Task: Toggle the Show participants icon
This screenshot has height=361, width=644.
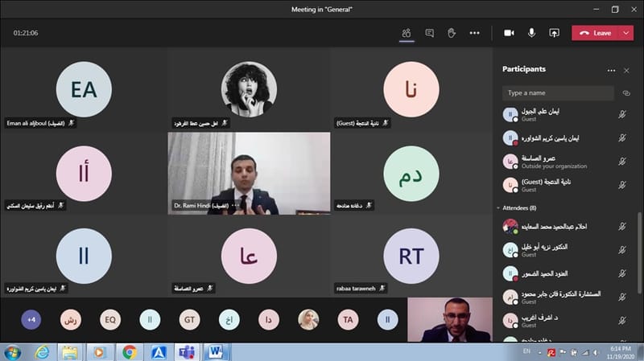Action: (407, 33)
